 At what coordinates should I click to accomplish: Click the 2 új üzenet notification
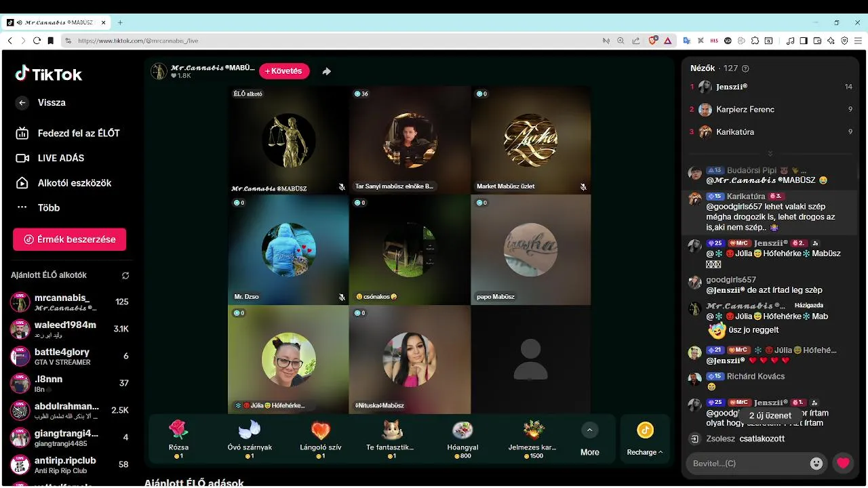click(x=770, y=415)
